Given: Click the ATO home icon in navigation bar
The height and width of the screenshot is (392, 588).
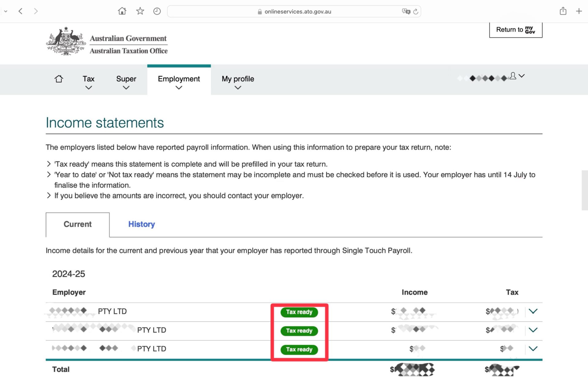Looking at the screenshot, I should pyautogui.click(x=59, y=79).
